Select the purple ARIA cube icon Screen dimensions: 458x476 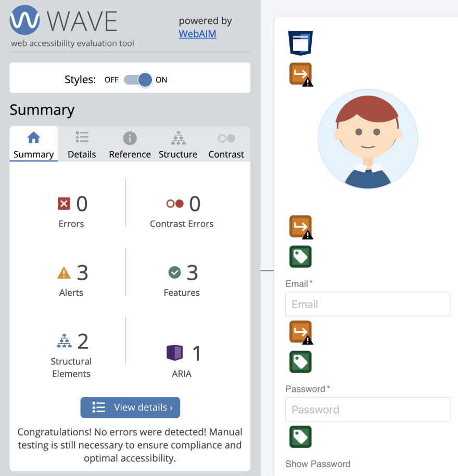click(175, 353)
